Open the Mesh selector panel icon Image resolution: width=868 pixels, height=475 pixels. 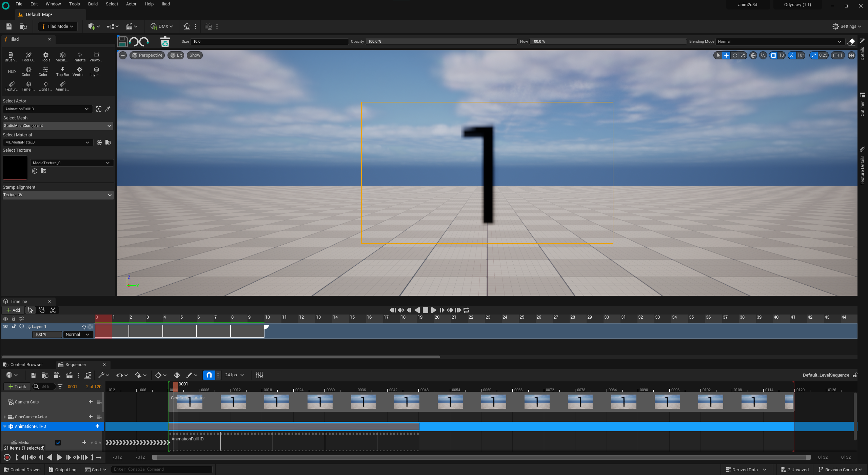(x=62, y=57)
